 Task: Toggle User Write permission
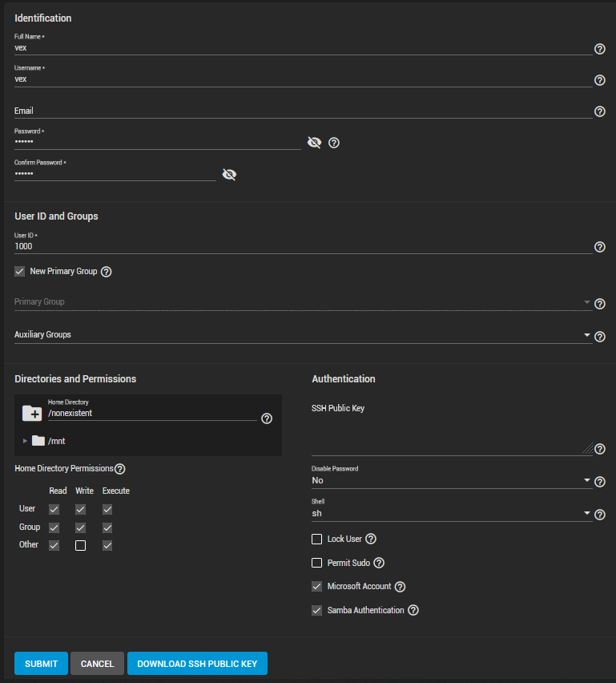[81, 509]
